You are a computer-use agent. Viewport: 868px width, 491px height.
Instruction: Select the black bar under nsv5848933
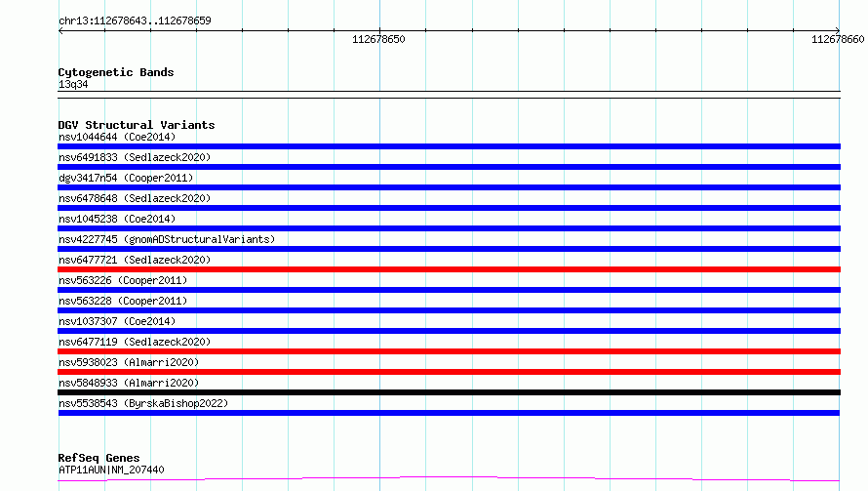click(x=449, y=392)
